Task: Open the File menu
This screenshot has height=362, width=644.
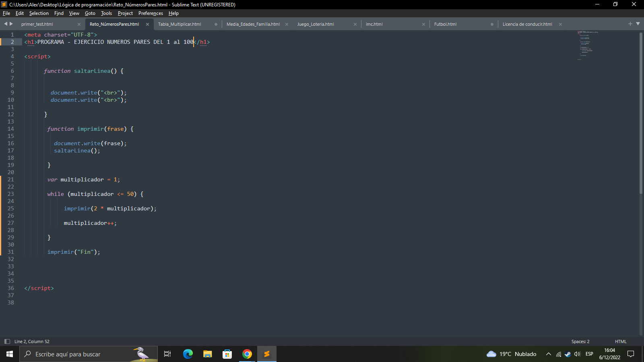Action: 6,13
